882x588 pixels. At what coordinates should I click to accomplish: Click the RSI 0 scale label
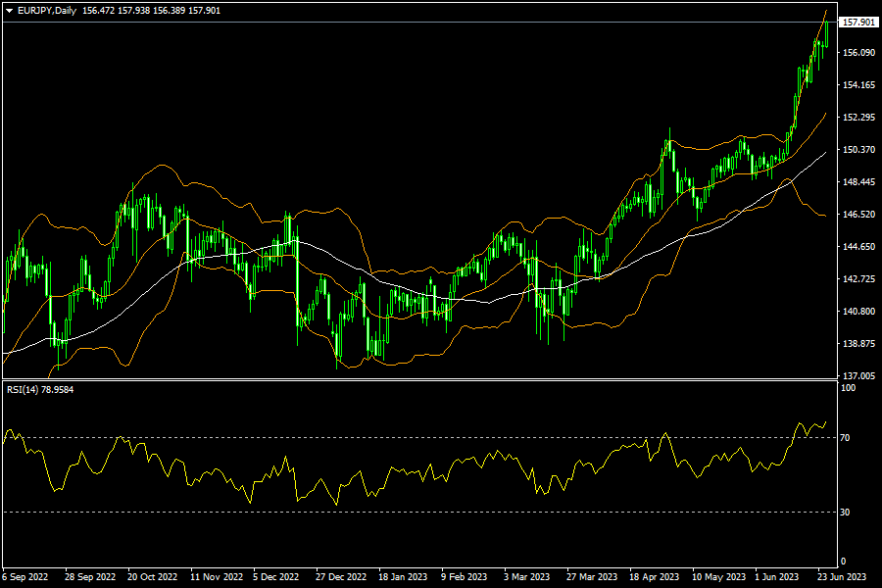843,562
